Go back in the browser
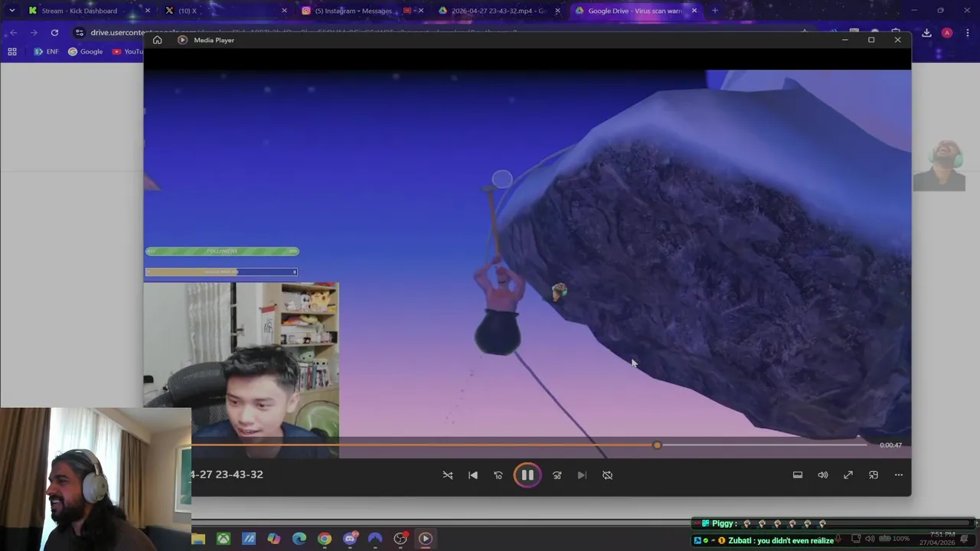The width and height of the screenshot is (980, 551). 13,33
